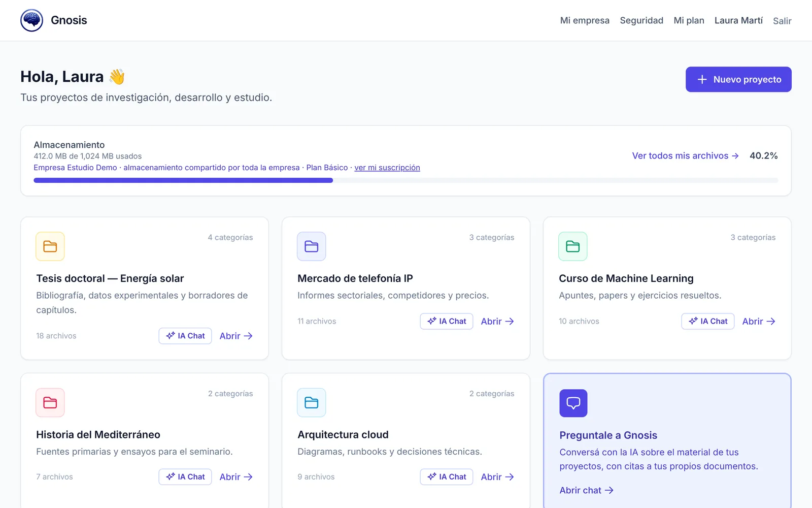
Task: Click the Laura Martí profile name
Action: [x=738, y=20]
